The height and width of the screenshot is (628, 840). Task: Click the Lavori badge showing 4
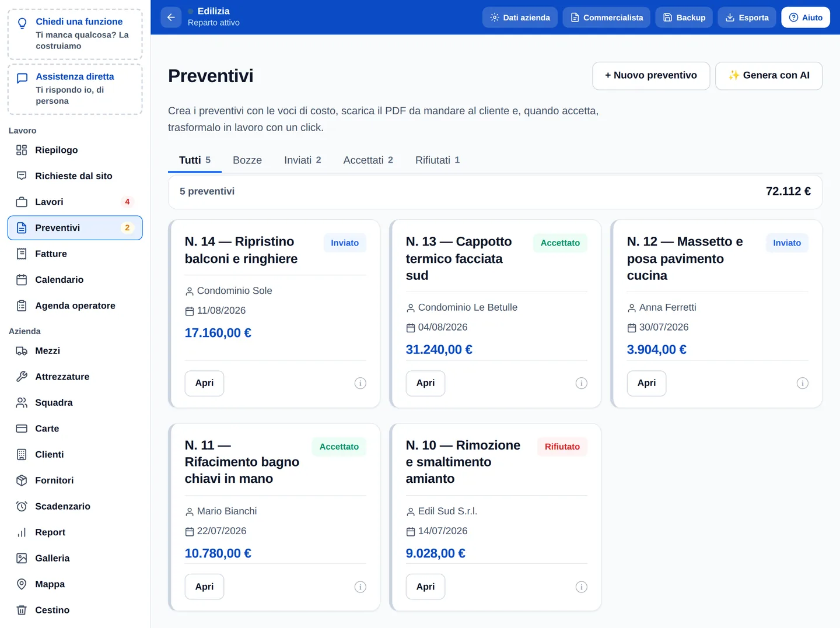(x=127, y=202)
